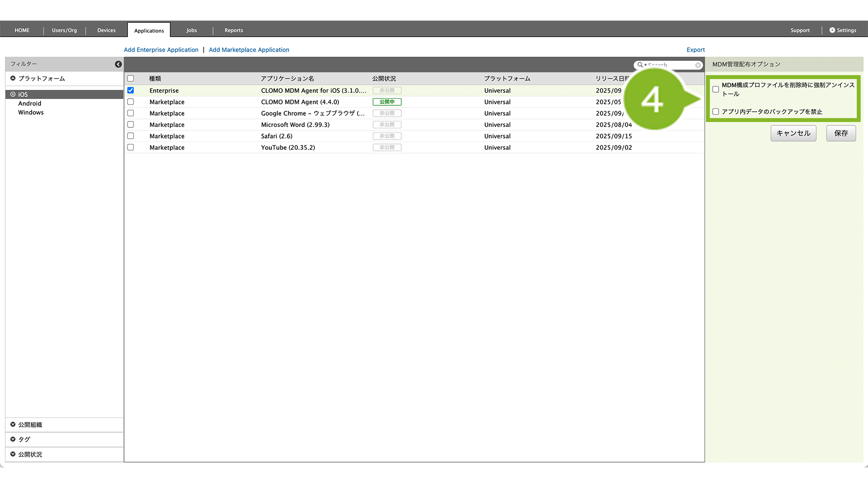Click the 非公開 status badge for YouTube
868x488 pixels.
[387, 147]
